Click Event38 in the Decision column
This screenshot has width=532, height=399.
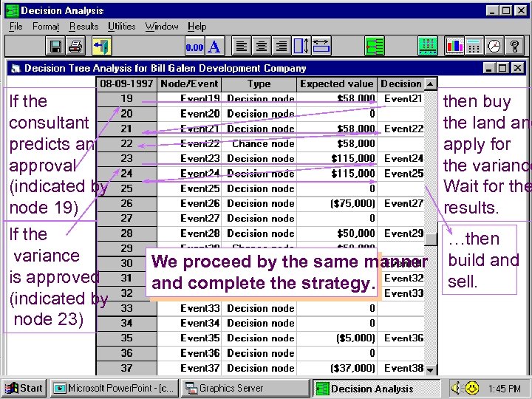[x=400, y=368]
